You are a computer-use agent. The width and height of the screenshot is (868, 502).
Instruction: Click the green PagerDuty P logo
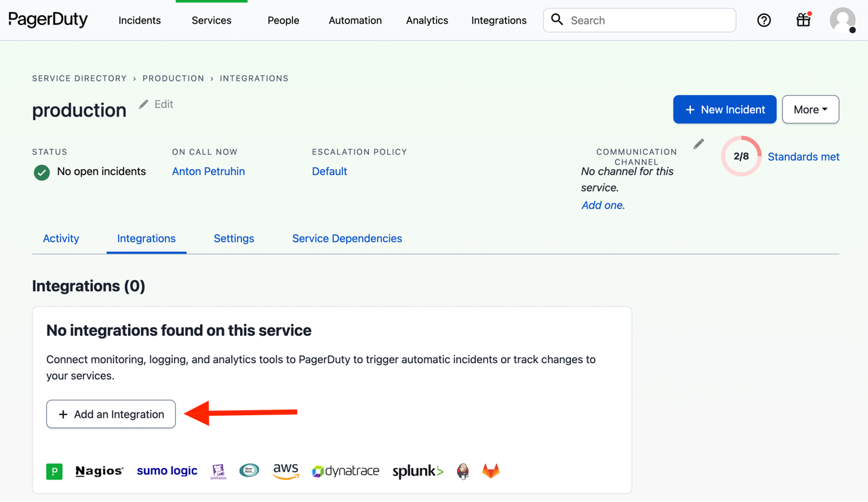(x=54, y=471)
